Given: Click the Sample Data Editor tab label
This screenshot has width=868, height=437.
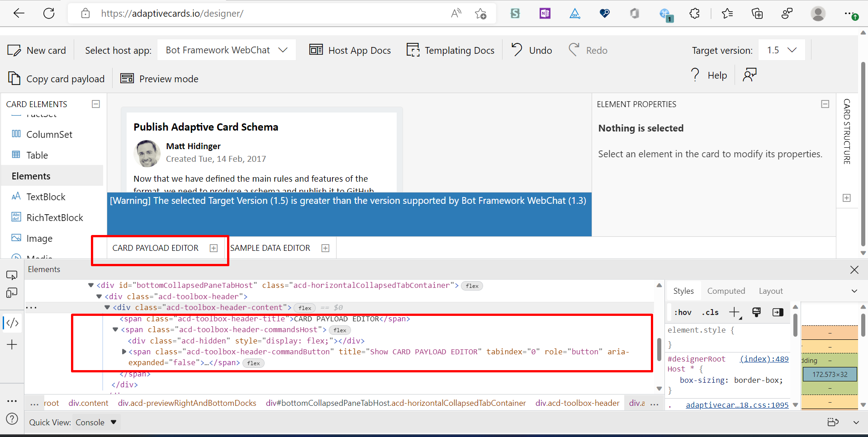Looking at the screenshot, I should 270,248.
